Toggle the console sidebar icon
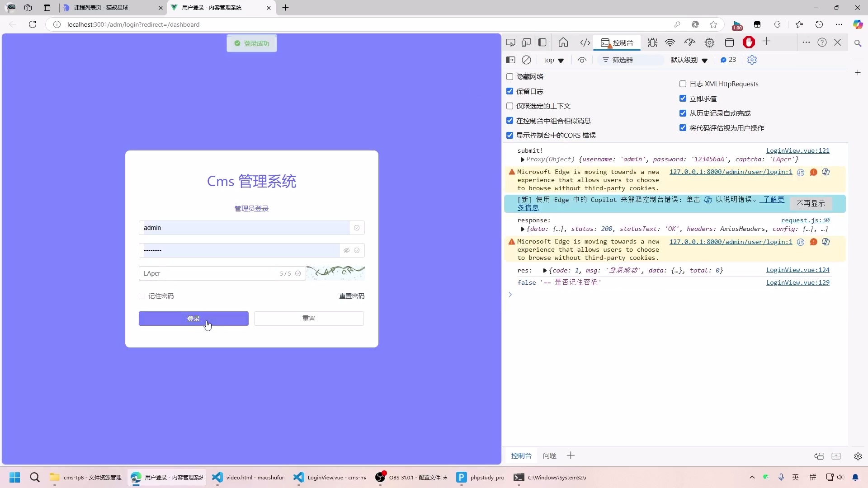868x488 pixels. (x=511, y=60)
